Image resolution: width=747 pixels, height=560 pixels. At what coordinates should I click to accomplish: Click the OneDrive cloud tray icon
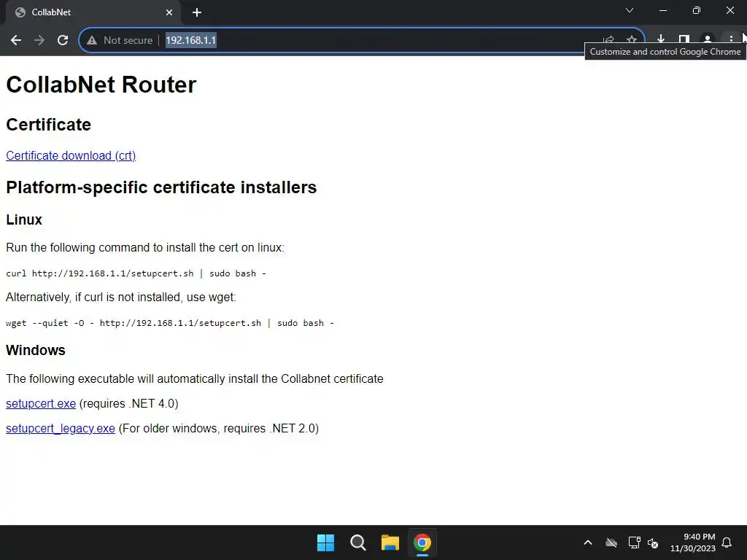[x=611, y=542]
